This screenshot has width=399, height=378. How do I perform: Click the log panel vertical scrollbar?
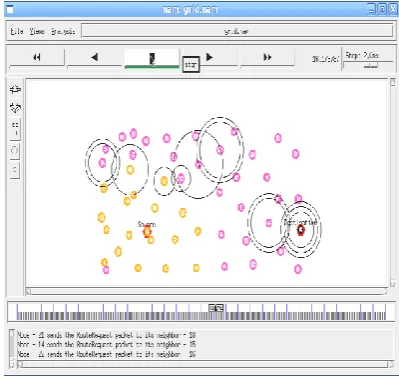coord(13,348)
